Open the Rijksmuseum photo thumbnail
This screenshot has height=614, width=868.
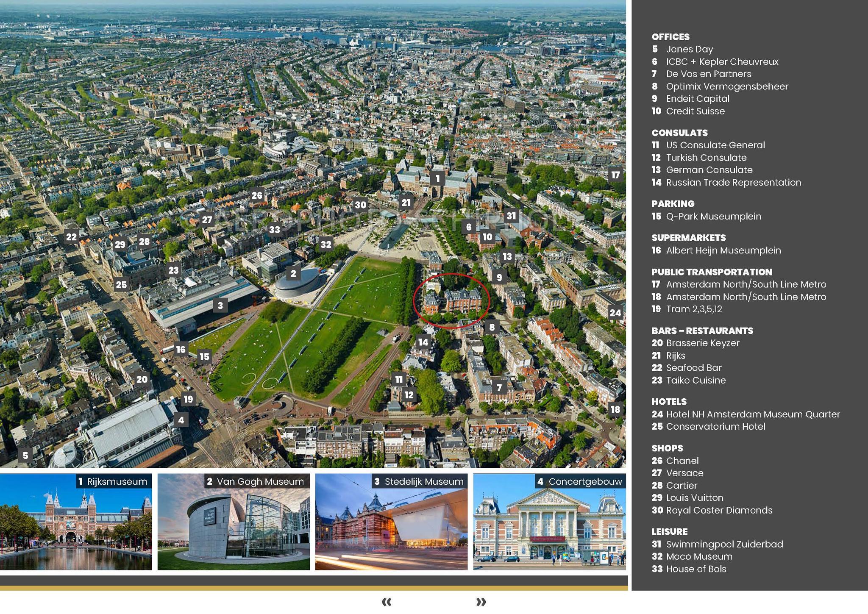76,522
